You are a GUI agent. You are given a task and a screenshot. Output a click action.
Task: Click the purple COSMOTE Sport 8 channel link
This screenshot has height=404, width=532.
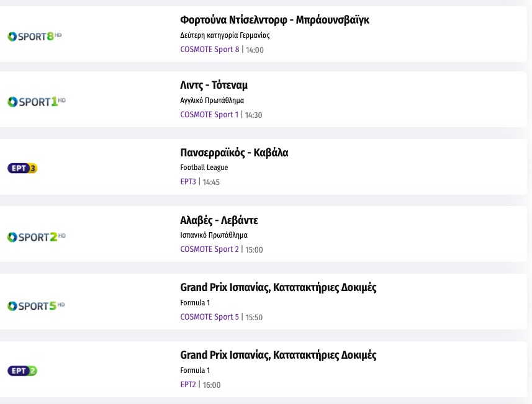209,50
